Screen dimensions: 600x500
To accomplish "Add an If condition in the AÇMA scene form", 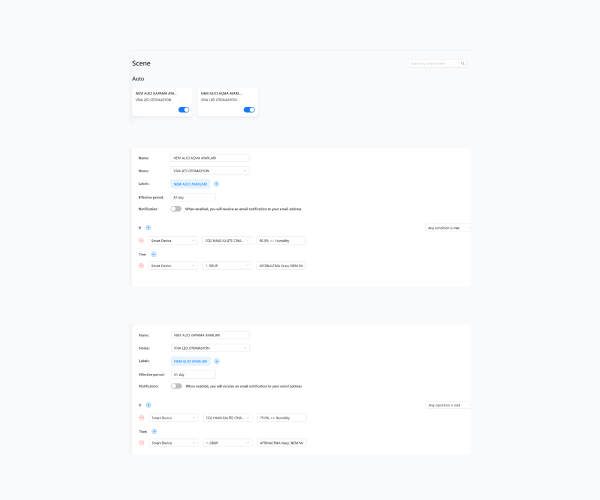I will [x=148, y=228].
